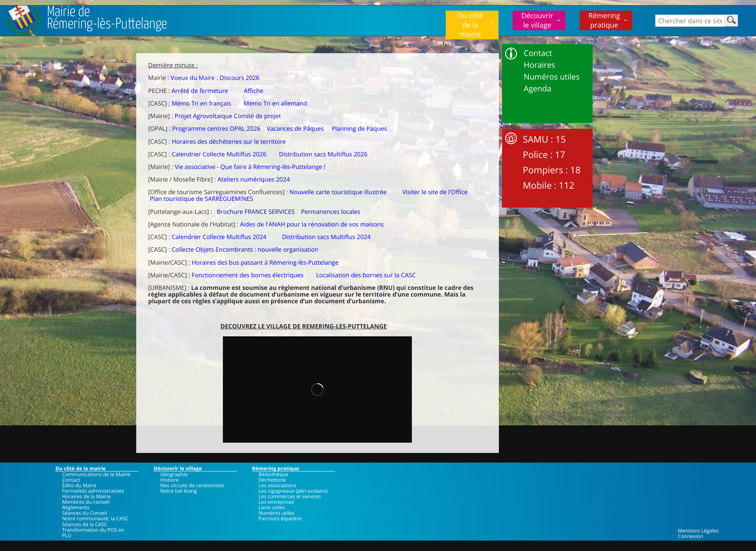Open 'Calendrier Collecte Multiflus 2026' link
Image resolution: width=756 pixels, height=551 pixels.
tap(219, 154)
